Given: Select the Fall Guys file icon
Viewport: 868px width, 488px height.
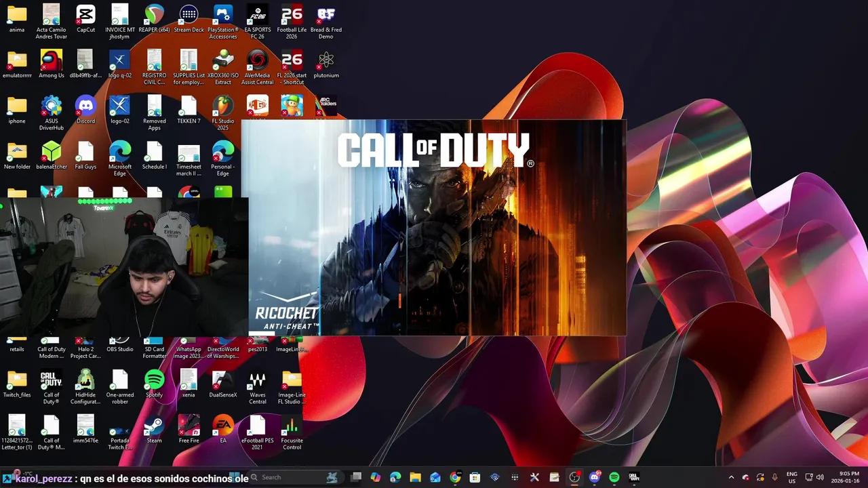Looking at the screenshot, I should [x=85, y=155].
